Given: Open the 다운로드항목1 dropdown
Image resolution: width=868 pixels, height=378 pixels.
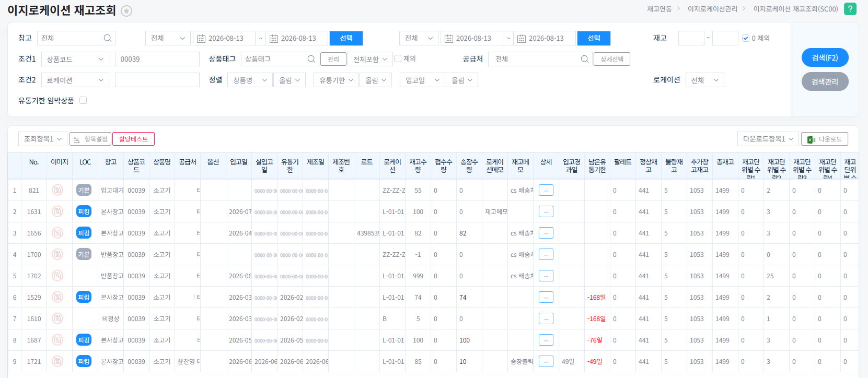Looking at the screenshot, I should [768, 139].
